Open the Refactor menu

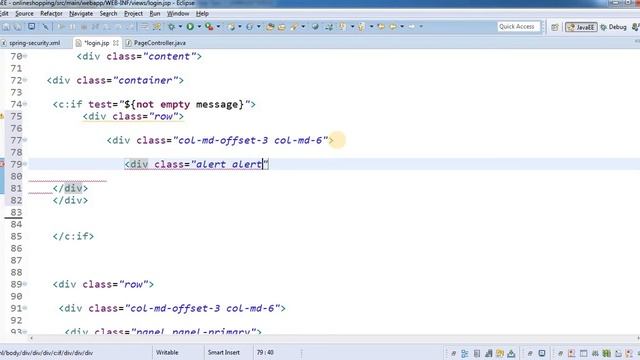click(51, 13)
